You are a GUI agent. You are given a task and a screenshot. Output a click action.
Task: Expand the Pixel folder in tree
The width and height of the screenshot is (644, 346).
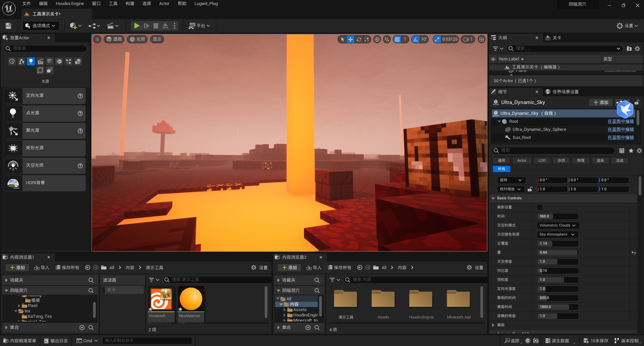pyautogui.click(x=19, y=306)
